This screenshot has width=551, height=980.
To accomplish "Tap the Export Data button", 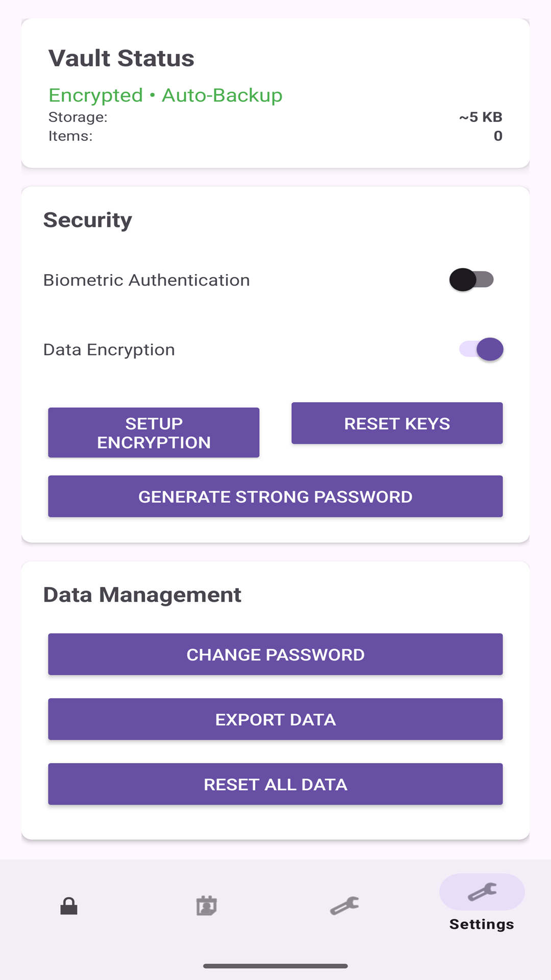I will [x=275, y=719].
